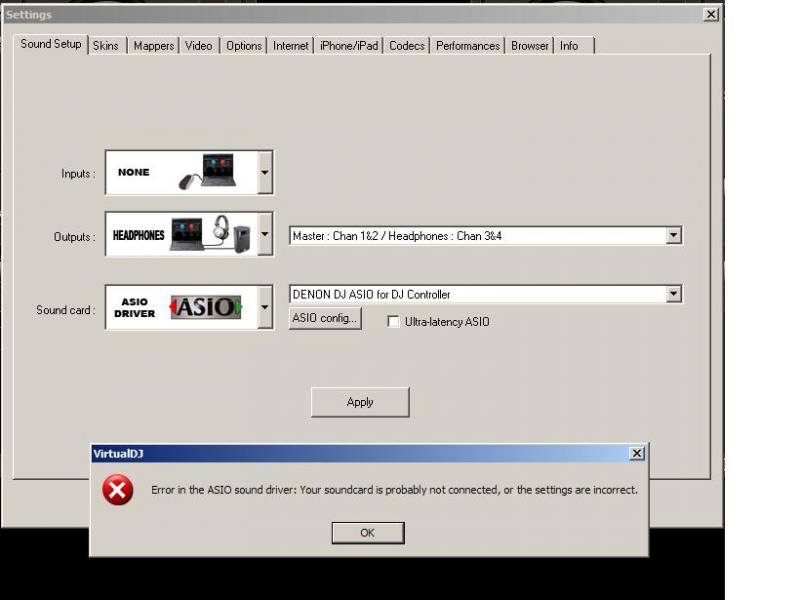Screen dimensions: 800x600
Task: Switch to the Skins tab
Action: click(x=106, y=46)
